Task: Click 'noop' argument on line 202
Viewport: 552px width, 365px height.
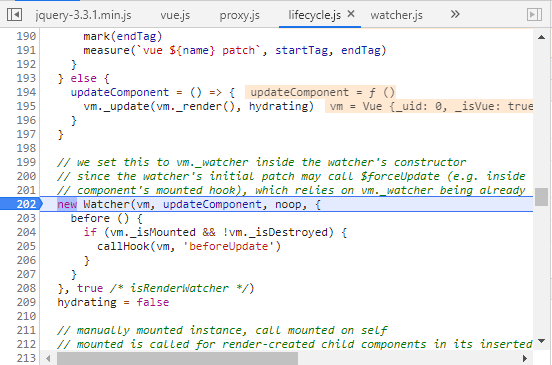Action: 288,204
